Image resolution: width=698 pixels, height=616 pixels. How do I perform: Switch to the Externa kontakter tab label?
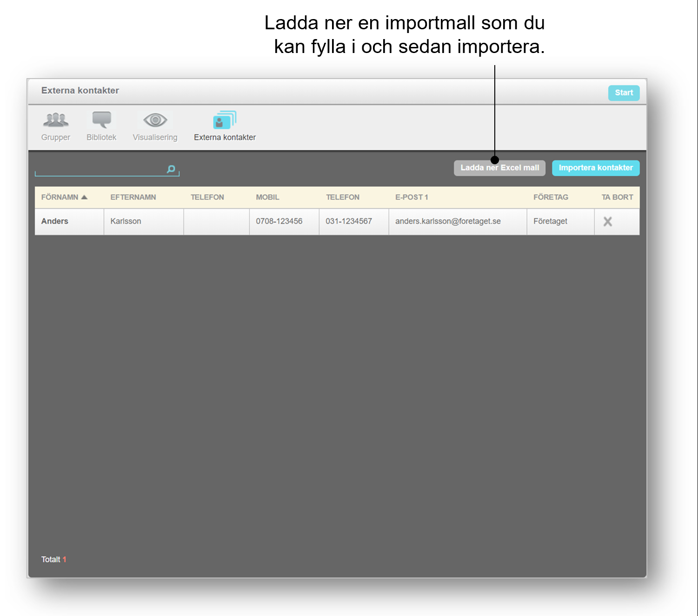click(x=225, y=137)
